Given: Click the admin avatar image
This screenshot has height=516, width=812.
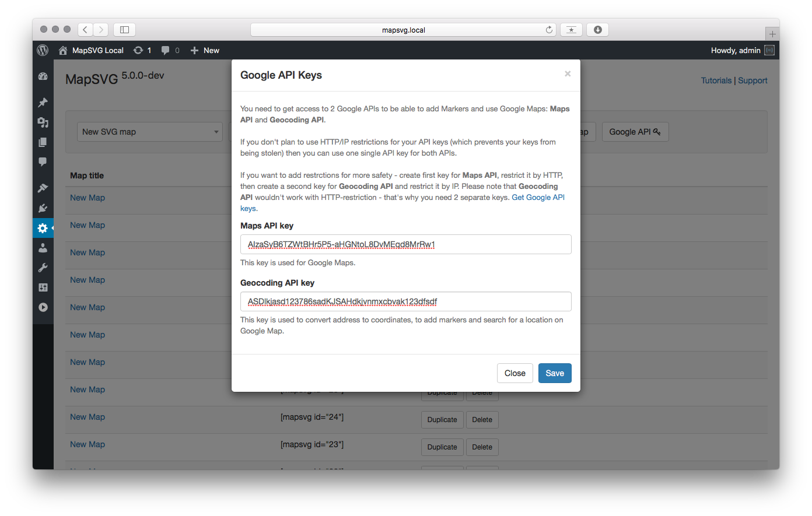Looking at the screenshot, I should point(769,50).
